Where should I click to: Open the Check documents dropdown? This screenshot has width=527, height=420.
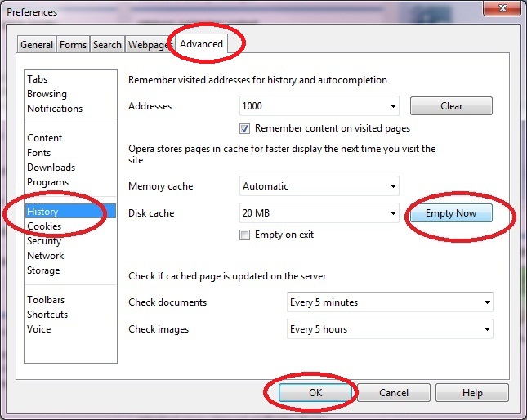click(x=390, y=302)
